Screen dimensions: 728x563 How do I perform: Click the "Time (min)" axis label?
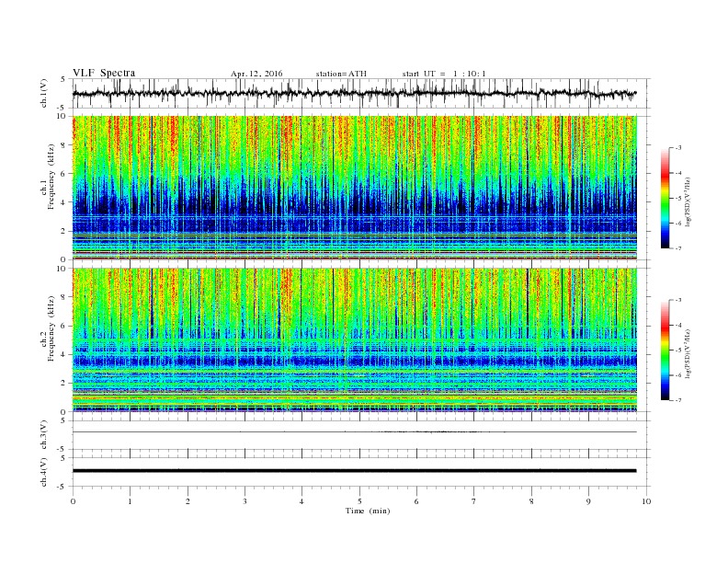click(x=368, y=511)
